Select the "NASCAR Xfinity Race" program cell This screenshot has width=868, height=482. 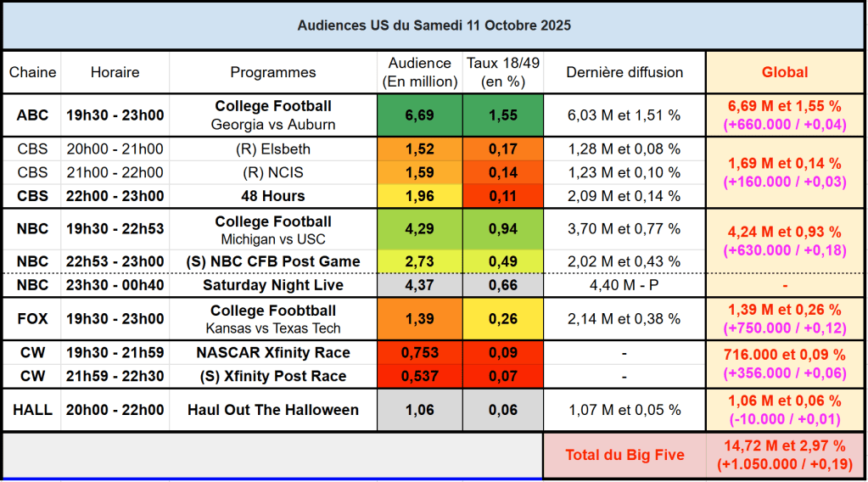click(273, 353)
